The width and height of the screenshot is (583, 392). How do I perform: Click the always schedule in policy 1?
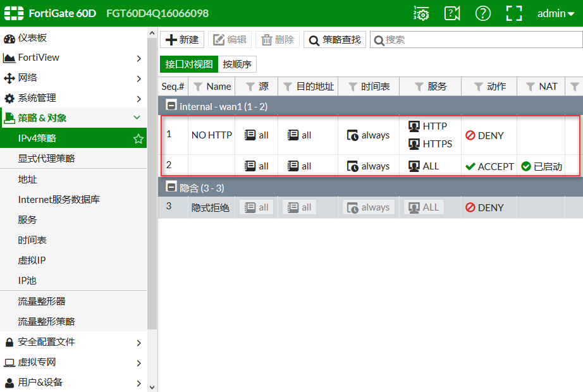[368, 135]
